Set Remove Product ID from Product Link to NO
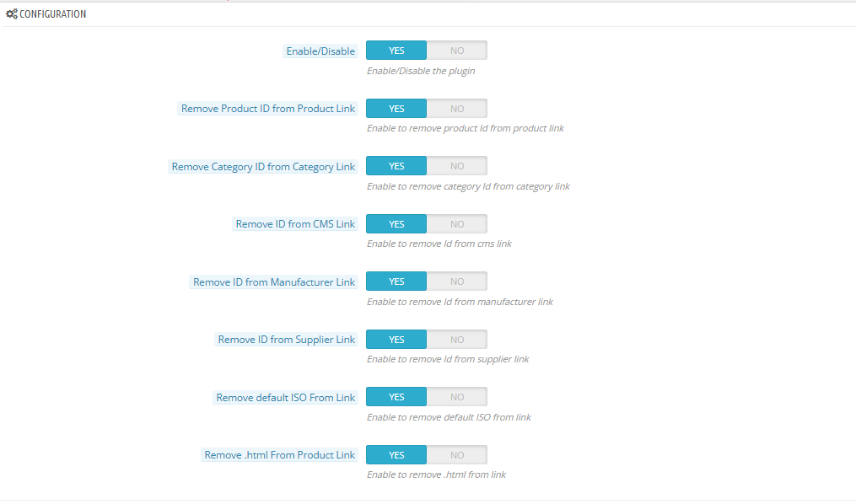The image size is (856, 504). pyautogui.click(x=457, y=108)
